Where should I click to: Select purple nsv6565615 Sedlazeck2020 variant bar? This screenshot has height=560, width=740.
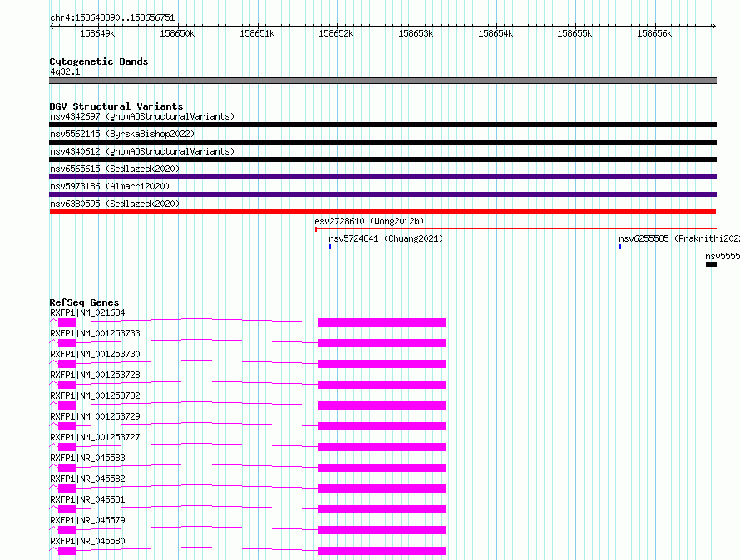pyautogui.click(x=382, y=177)
